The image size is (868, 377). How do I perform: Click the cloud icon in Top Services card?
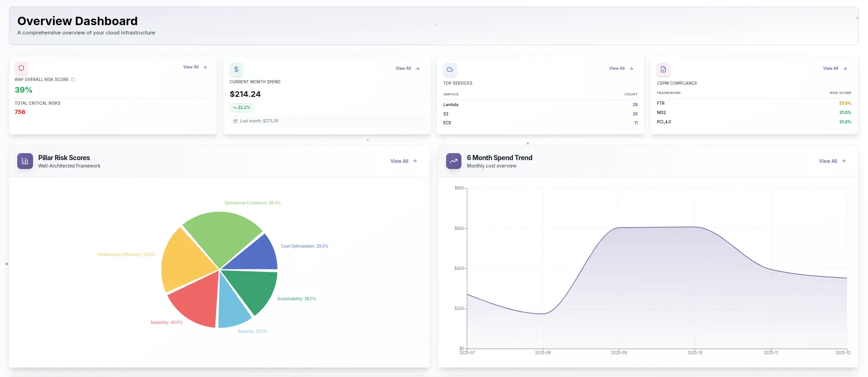(450, 69)
